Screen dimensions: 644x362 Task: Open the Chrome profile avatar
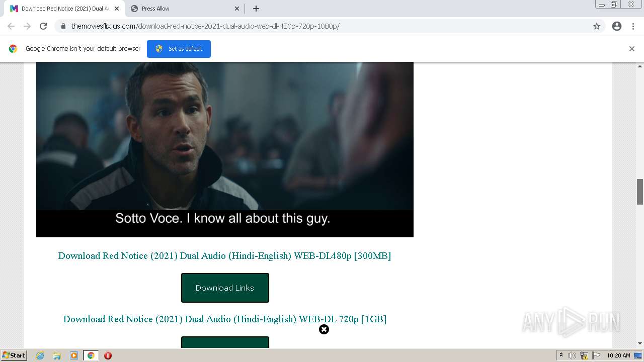[617, 26]
